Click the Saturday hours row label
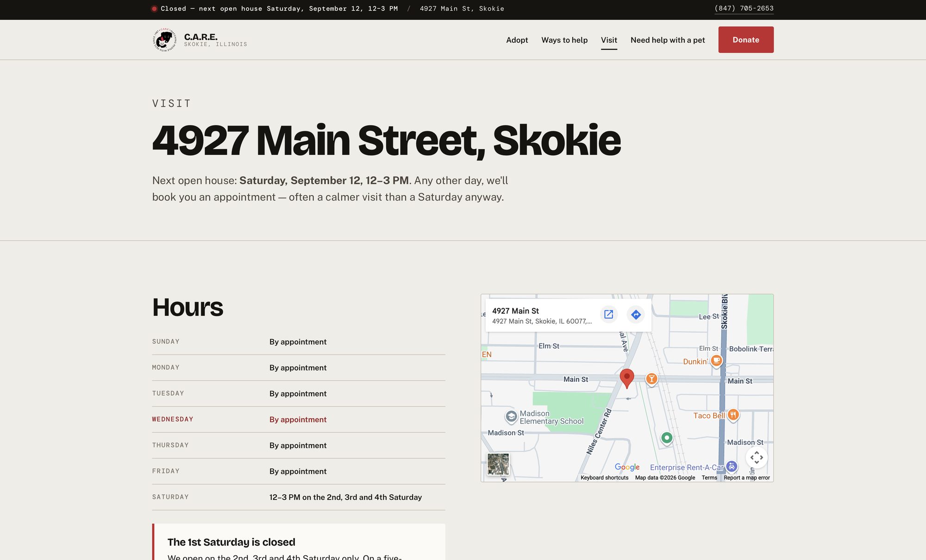This screenshot has height=560, width=926. (x=170, y=497)
